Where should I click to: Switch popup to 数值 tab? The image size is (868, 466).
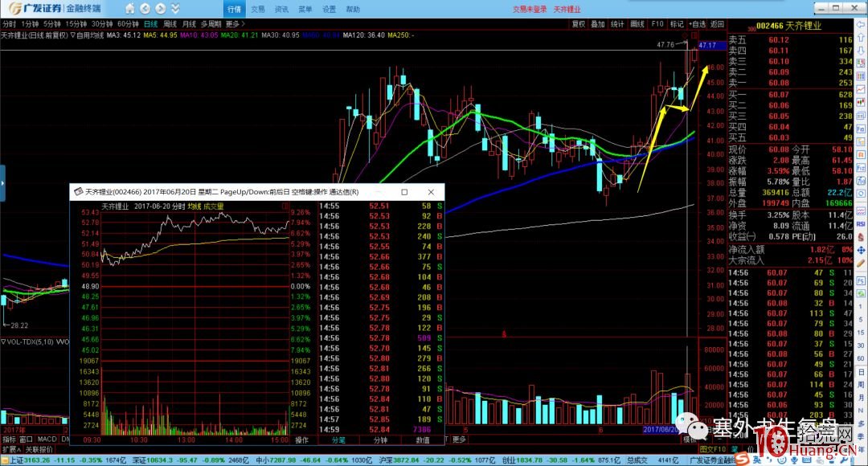click(x=423, y=440)
